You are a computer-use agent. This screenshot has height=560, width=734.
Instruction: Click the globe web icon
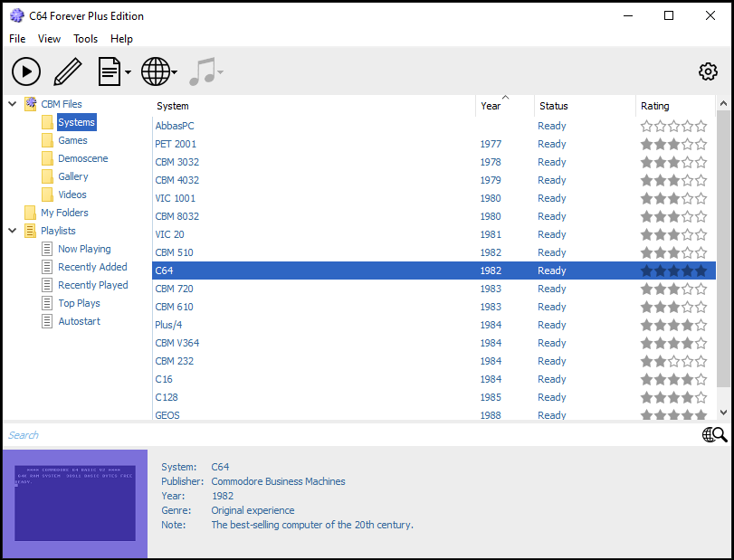(x=156, y=71)
